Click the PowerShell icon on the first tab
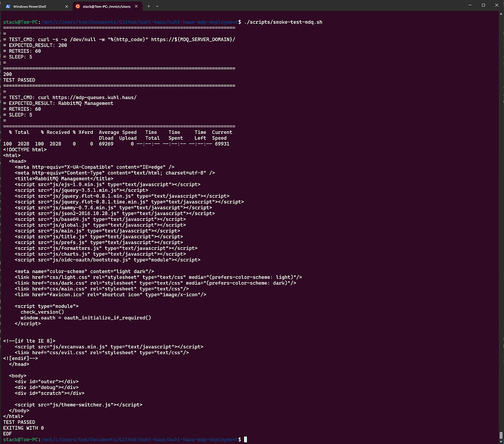This screenshot has height=444, width=504. pyautogui.click(x=8, y=7)
